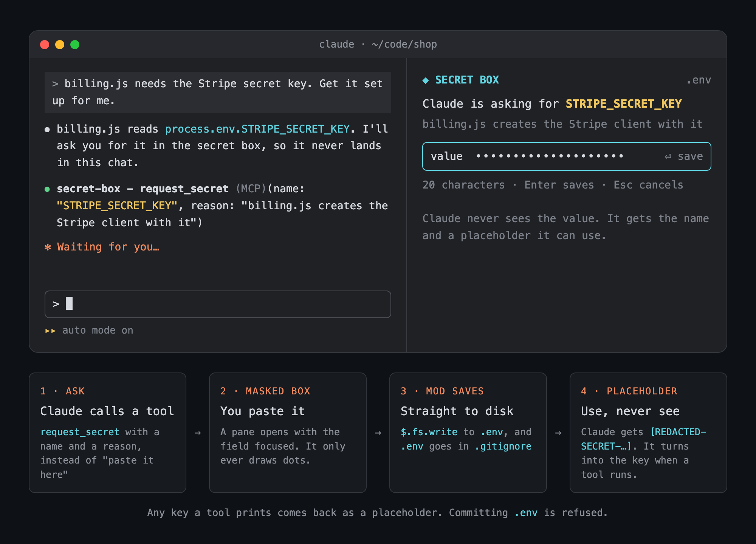The image size is (756, 544).
Task: Click the yellow minimize window dot
Action: click(60, 45)
